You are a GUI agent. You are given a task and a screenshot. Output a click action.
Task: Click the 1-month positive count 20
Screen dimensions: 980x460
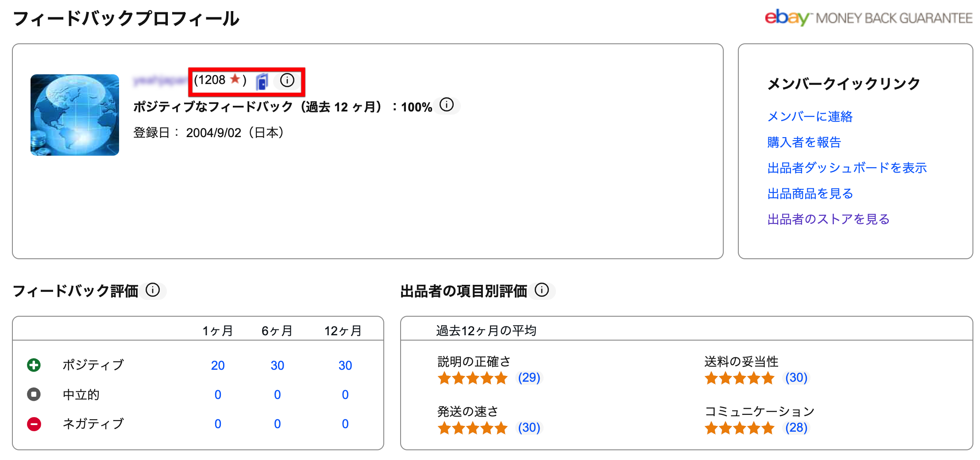click(218, 365)
